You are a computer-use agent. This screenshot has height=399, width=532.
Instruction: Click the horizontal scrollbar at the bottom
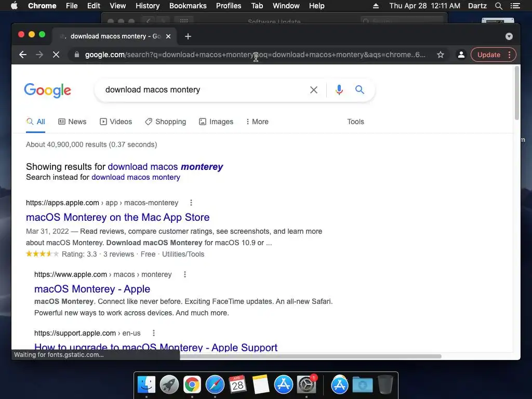coord(311,356)
